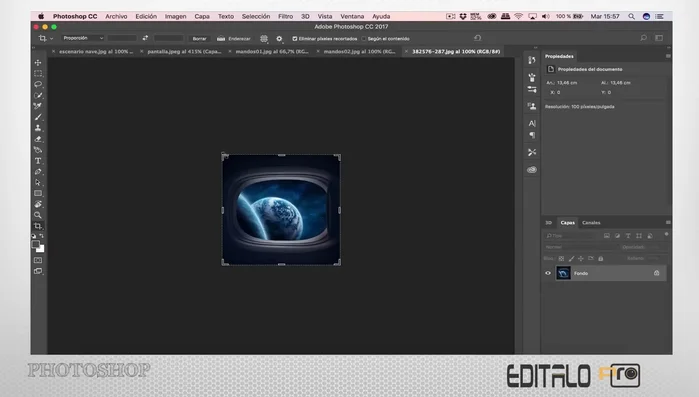Select the Horizontal Type tool

click(38, 161)
